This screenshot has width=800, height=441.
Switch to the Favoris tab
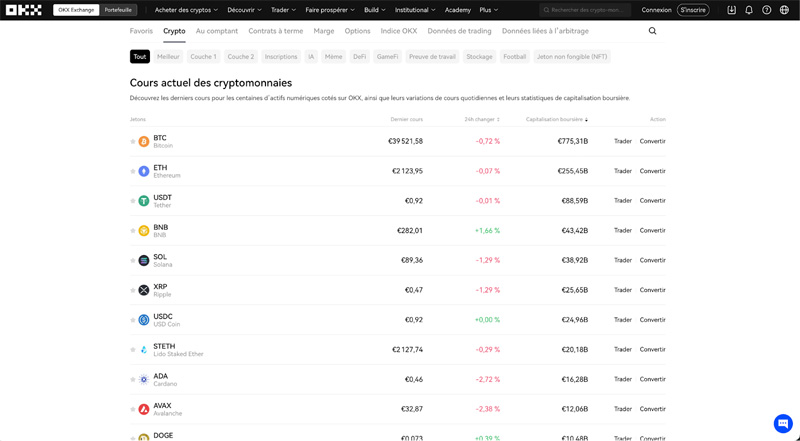[141, 31]
